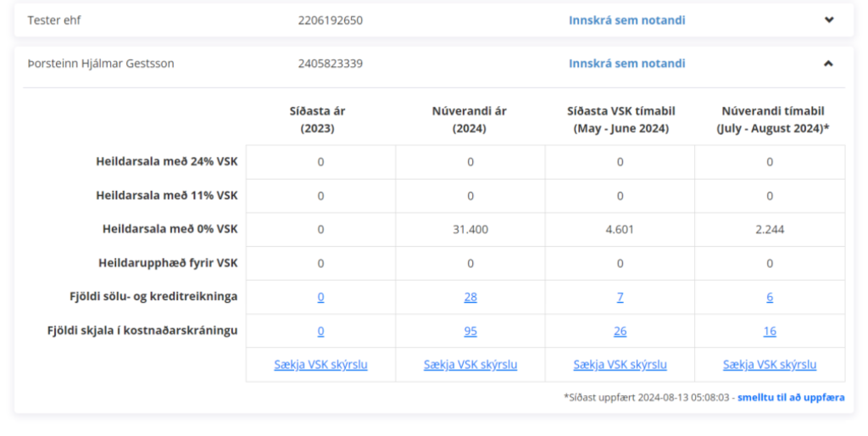Select the Tester ehf company name
The height and width of the screenshot is (436, 868).
coord(55,20)
